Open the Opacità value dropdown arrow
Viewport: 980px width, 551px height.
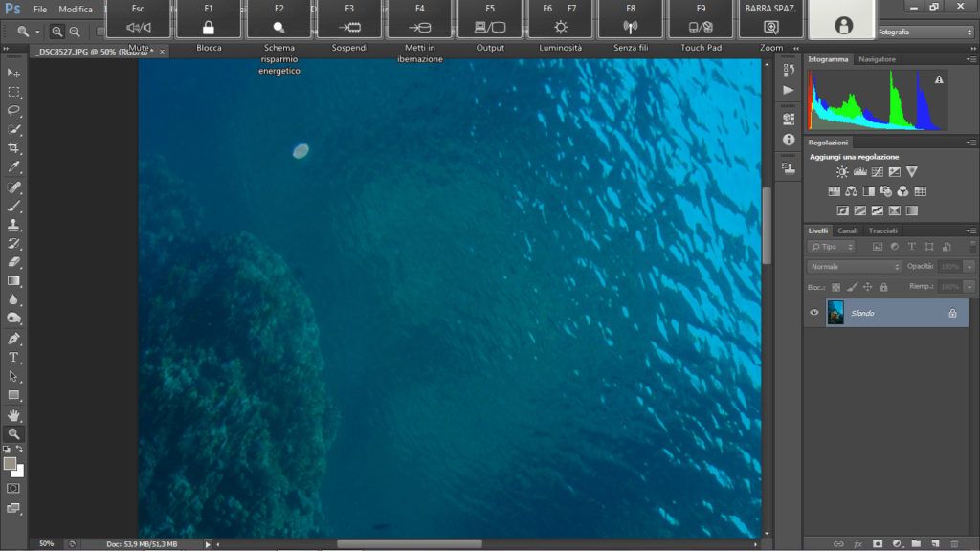tap(969, 267)
